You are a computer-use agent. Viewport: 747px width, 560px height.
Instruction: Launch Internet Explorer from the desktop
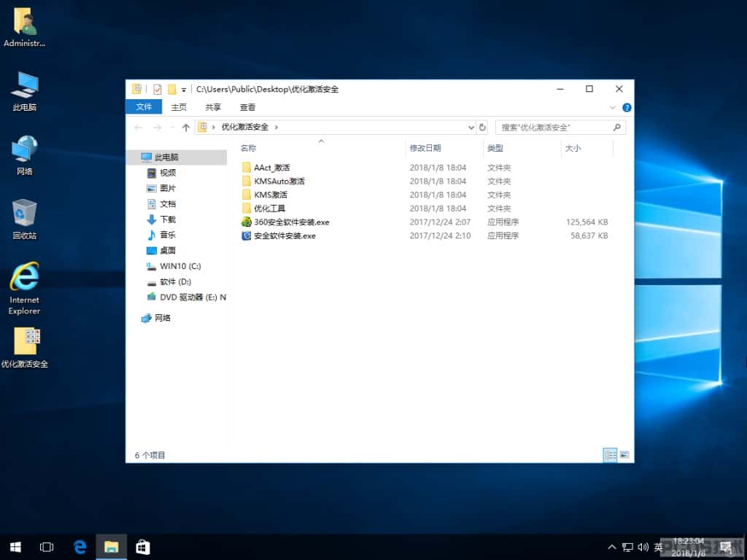pyautogui.click(x=24, y=288)
